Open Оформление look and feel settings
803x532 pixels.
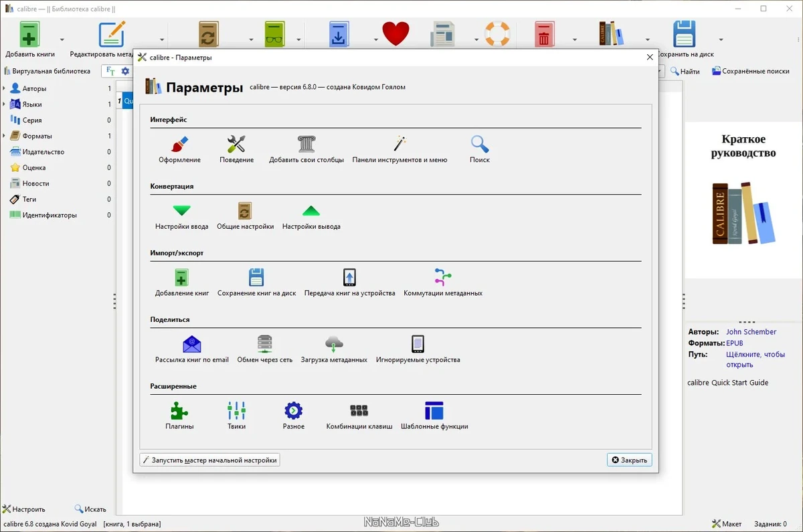click(179, 149)
